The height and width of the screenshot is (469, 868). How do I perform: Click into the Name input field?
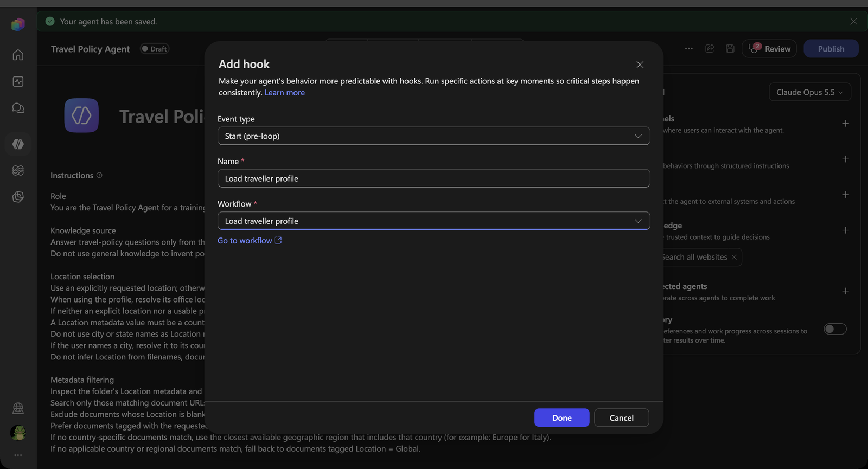tap(433, 178)
